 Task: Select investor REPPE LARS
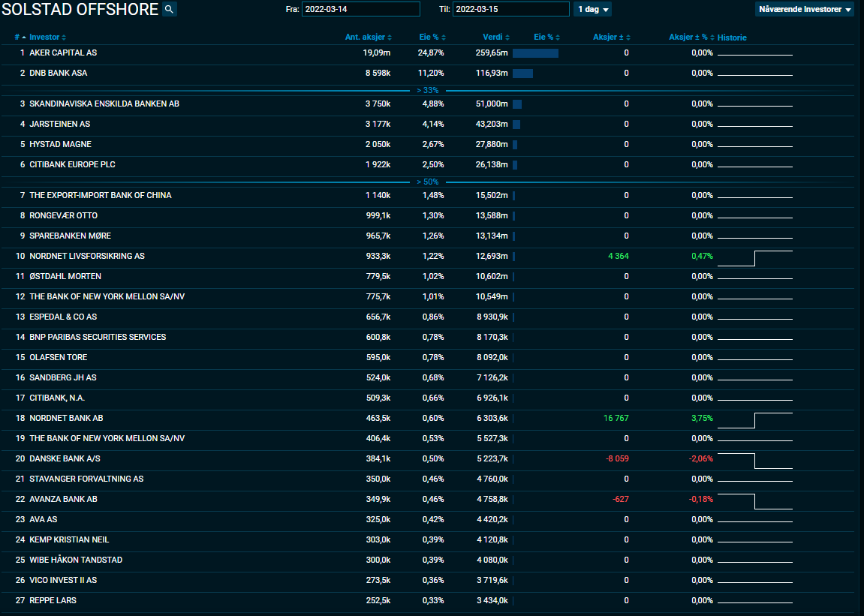pyautogui.click(x=53, y=600)
